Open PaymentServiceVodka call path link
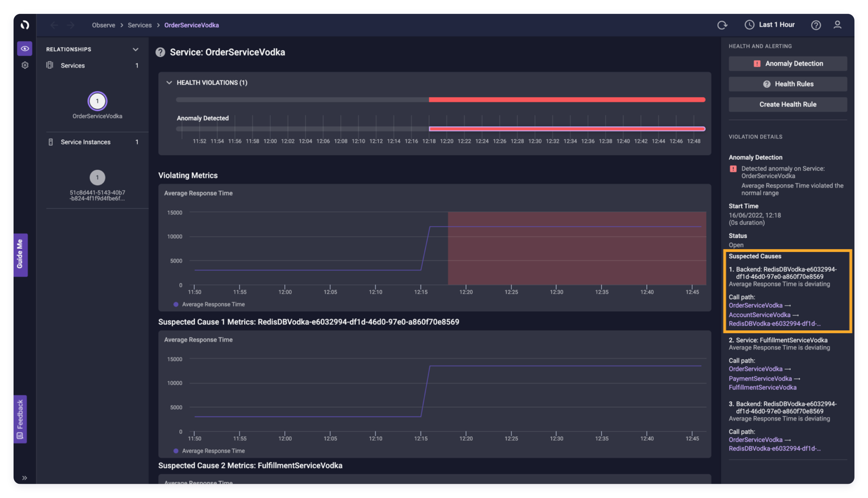The height and width of the screenshot is (498, 868). coord(760,379)
